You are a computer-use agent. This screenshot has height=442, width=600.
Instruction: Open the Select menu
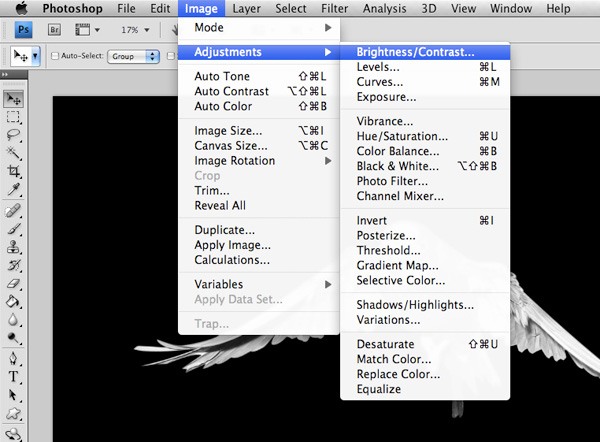(x=291, y=8)
